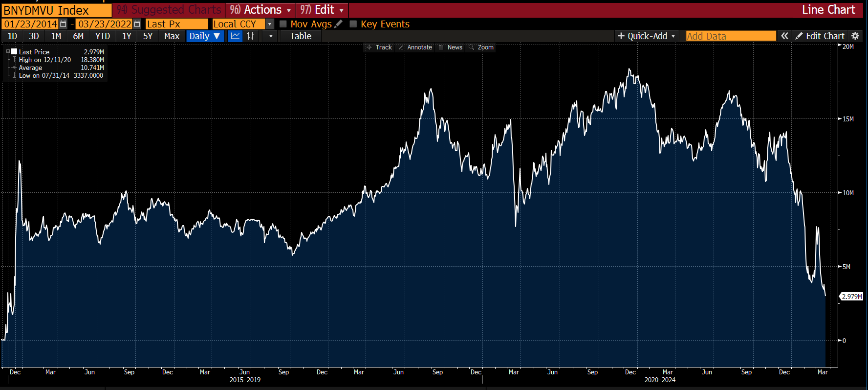Collapse panel with double-chevron icon
868x390 pixels.
(x=784, y=36)
